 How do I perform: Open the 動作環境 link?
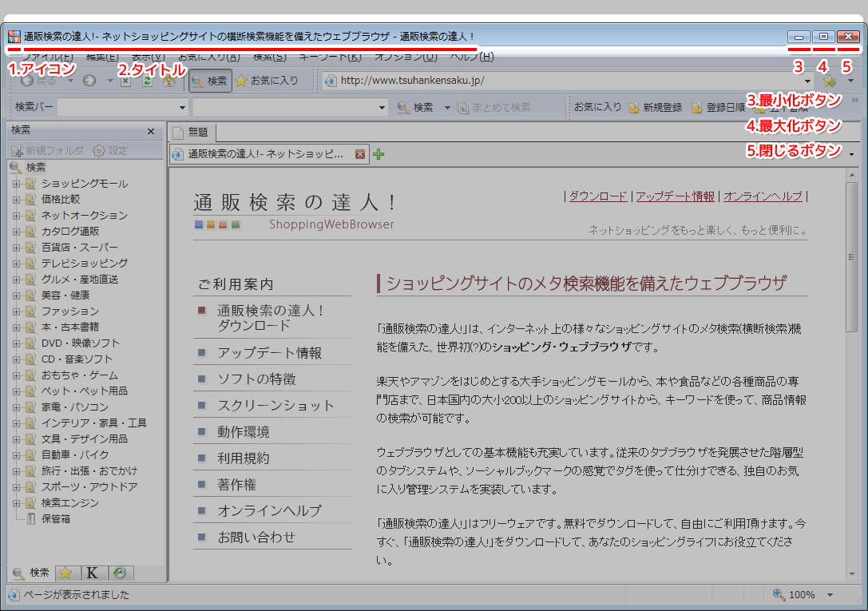point(243,431)
